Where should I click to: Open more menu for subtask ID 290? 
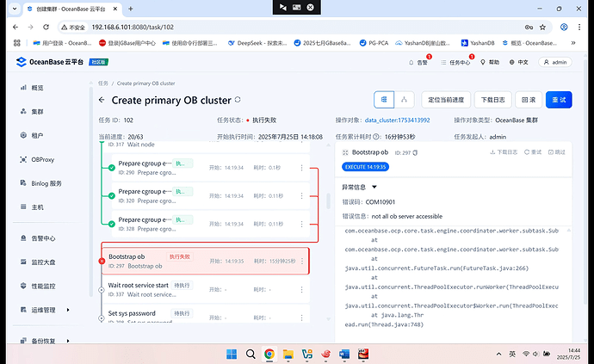click(x=301, y=168)
